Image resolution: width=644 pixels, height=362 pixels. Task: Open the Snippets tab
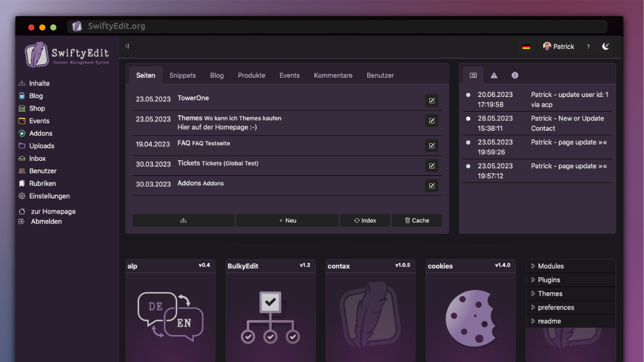pyautogui.click(x=182, y=75)
